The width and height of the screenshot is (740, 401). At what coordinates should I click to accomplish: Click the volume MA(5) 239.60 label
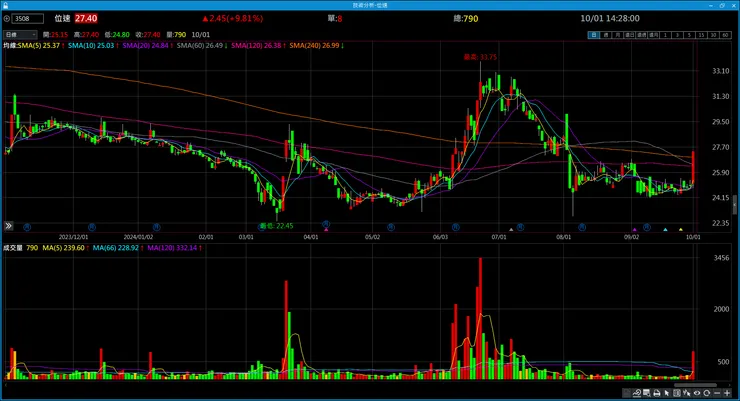[66, 248]
